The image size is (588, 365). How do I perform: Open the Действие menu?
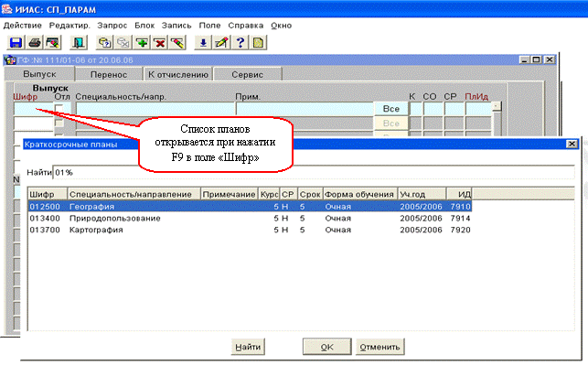pyautogui.click(x=23, y=26)
